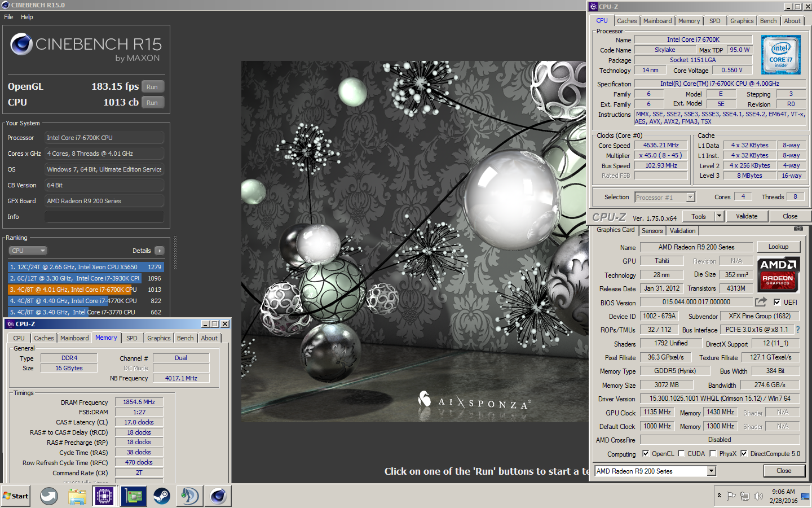Click the BIOS export arrow icon in GPU-Z

pyautogui.click(x=761, y=302)
